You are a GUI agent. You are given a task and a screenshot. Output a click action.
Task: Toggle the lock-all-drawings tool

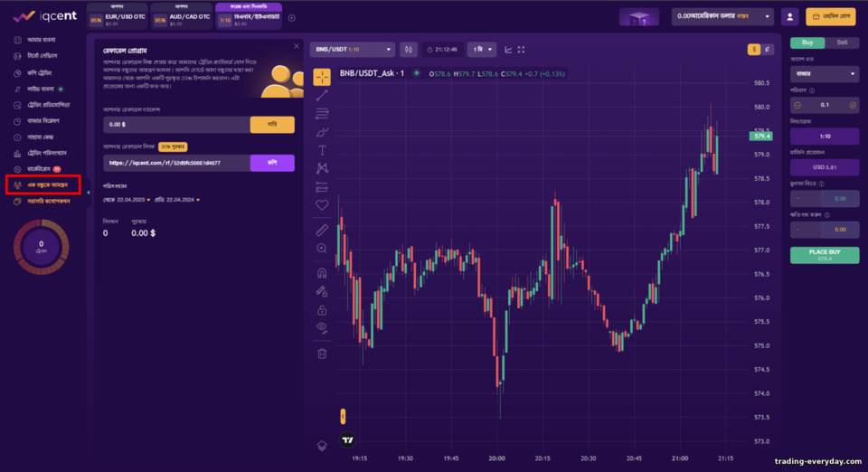coord(322,309)
